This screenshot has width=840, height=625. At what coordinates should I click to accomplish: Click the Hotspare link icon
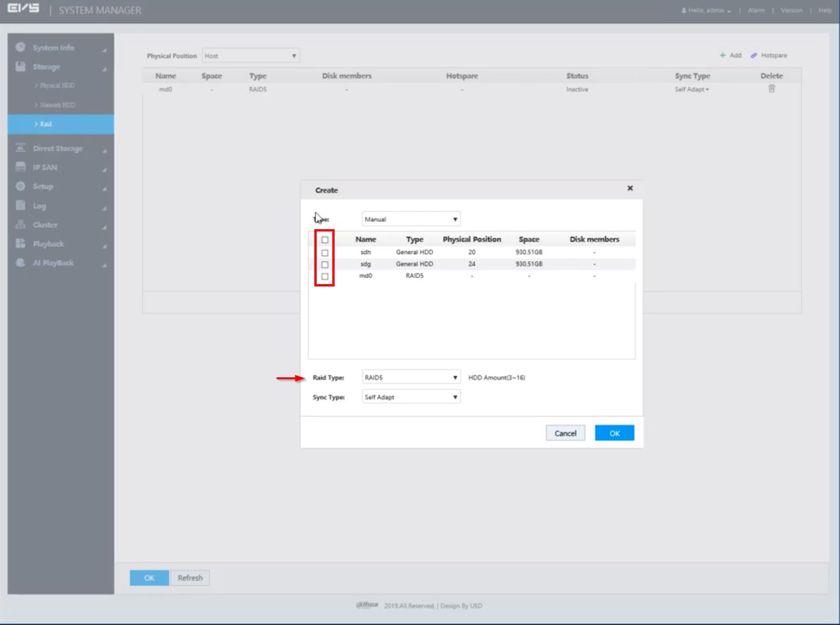(754, 56)
